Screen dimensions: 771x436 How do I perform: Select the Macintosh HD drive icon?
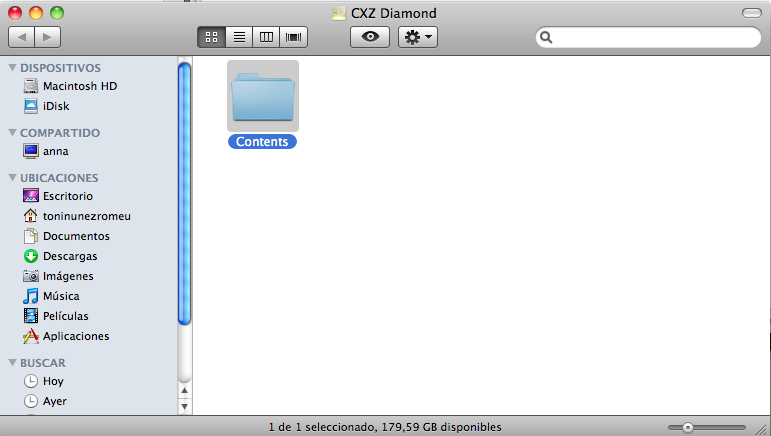pyautogui.click(x=31, y=86)
